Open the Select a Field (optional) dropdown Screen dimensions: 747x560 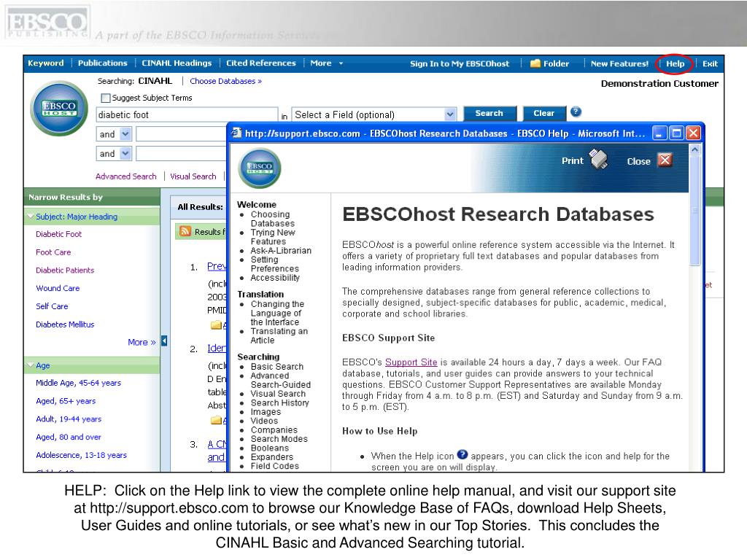click(x=449, y=114)
